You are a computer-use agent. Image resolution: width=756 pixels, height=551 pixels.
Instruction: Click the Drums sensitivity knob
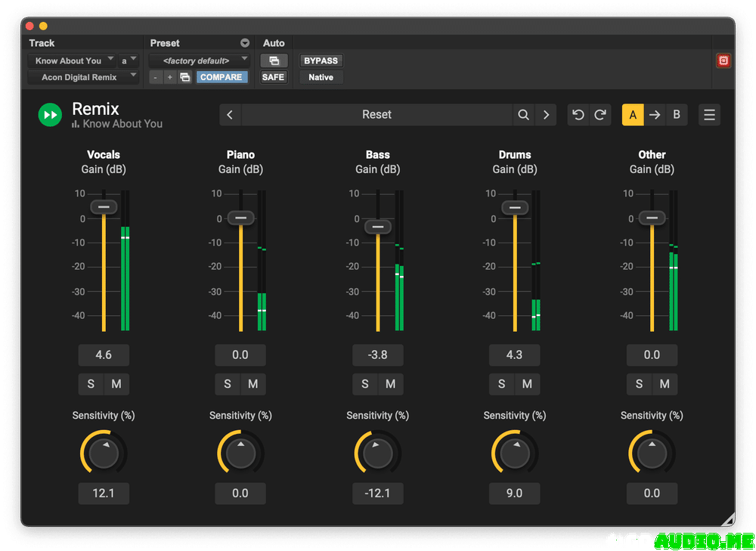[515, 453]
